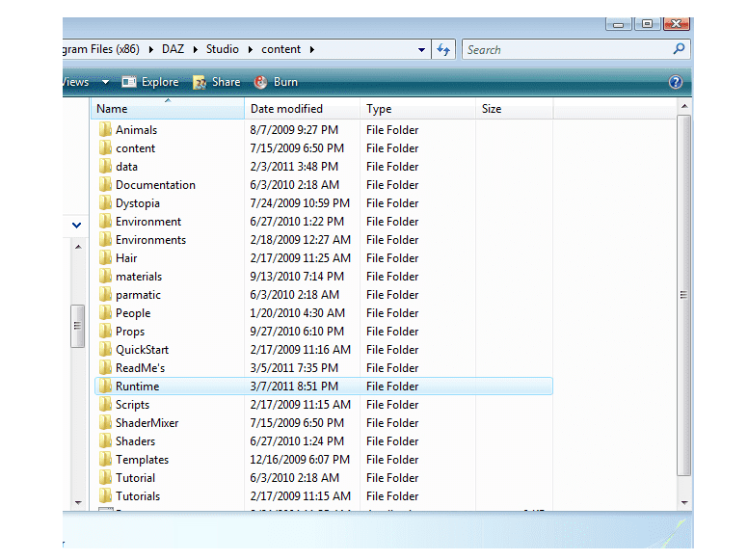The width and height of the screenshot is (748, 560).
Task: Click into the Search input field
Action: 564,49
